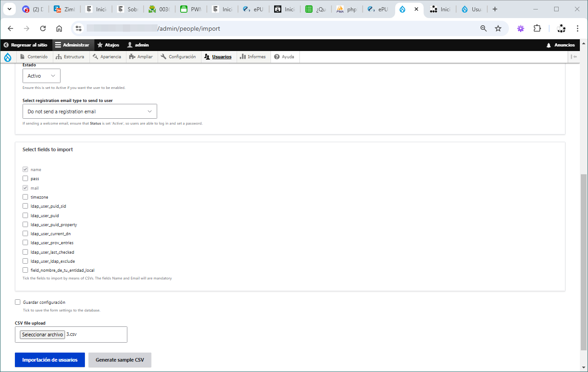Click the selected file name 3.csv
588x372 pixels.
pyautogui.click(x=71, y=335)
